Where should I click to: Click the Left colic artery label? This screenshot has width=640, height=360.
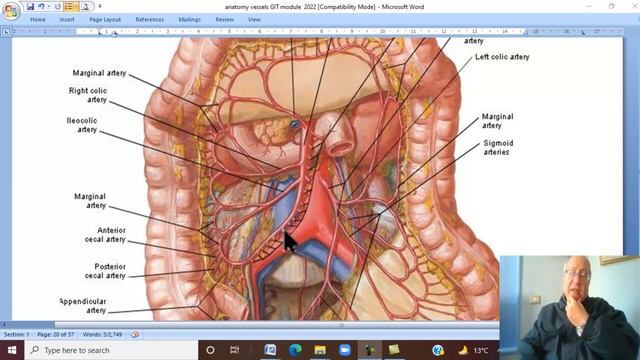[502, 57]
